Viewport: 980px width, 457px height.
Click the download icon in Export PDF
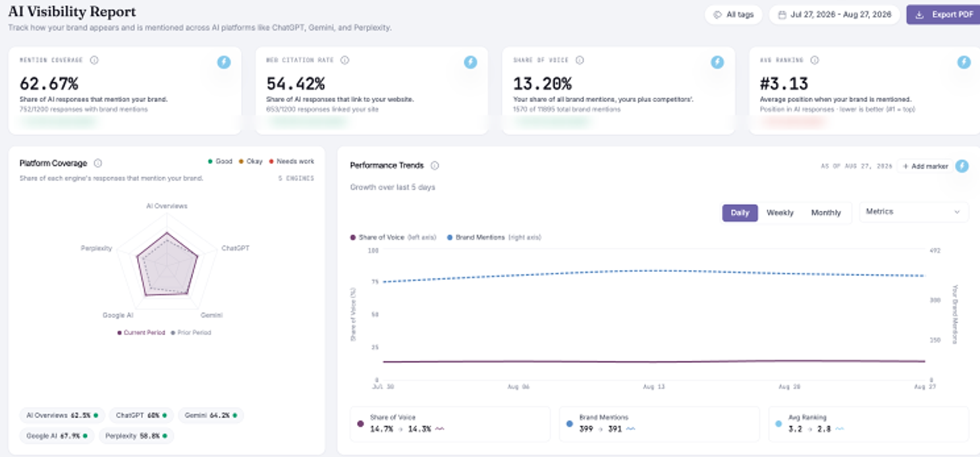click(x=919, y=14)
